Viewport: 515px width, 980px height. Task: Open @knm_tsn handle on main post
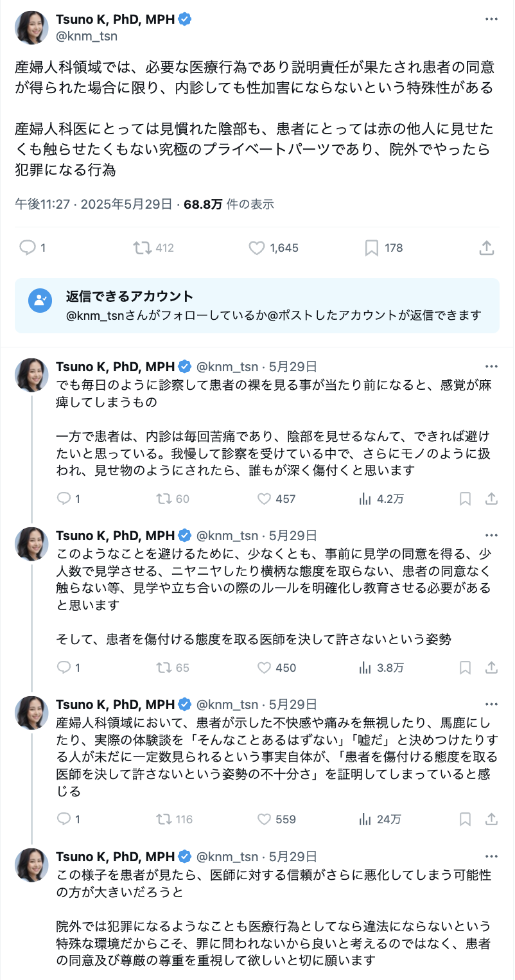click(x=87, y=36)
